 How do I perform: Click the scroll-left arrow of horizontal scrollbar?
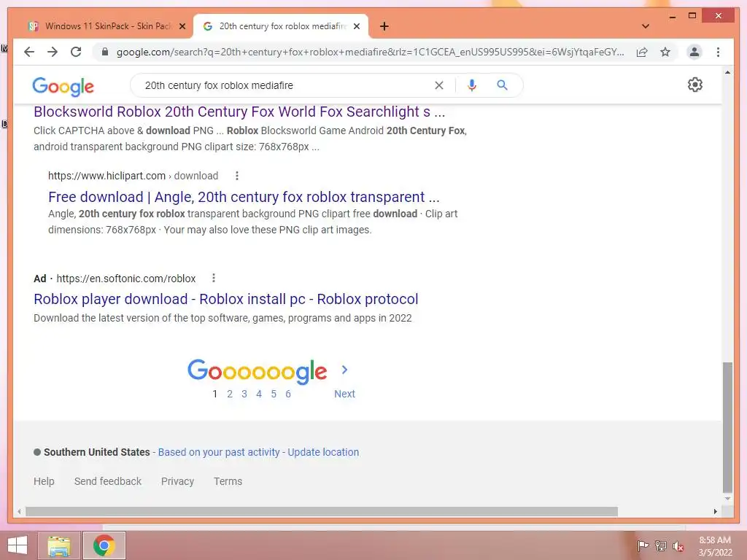click(19, 511)
